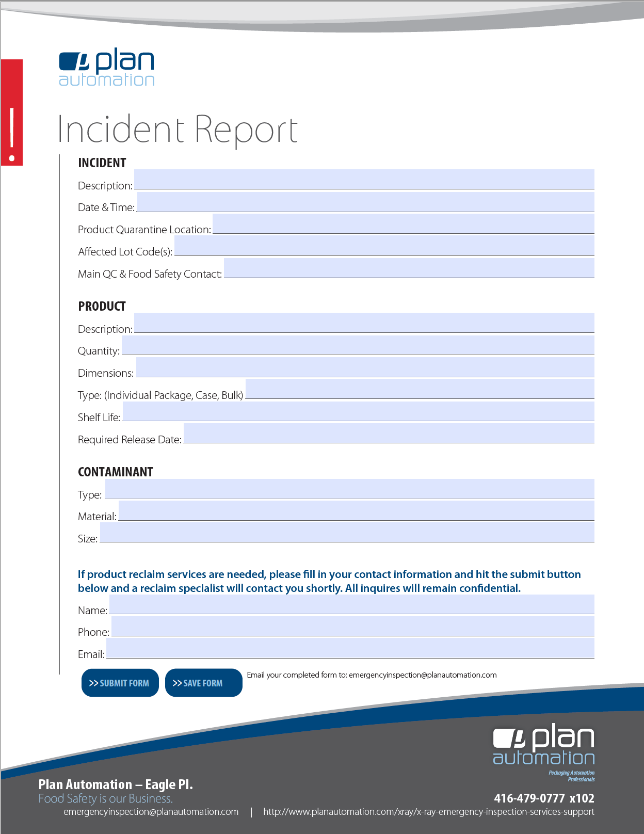Open the x-ray emergency inspection services URL
Screen dimensions: 644x834
429,812
